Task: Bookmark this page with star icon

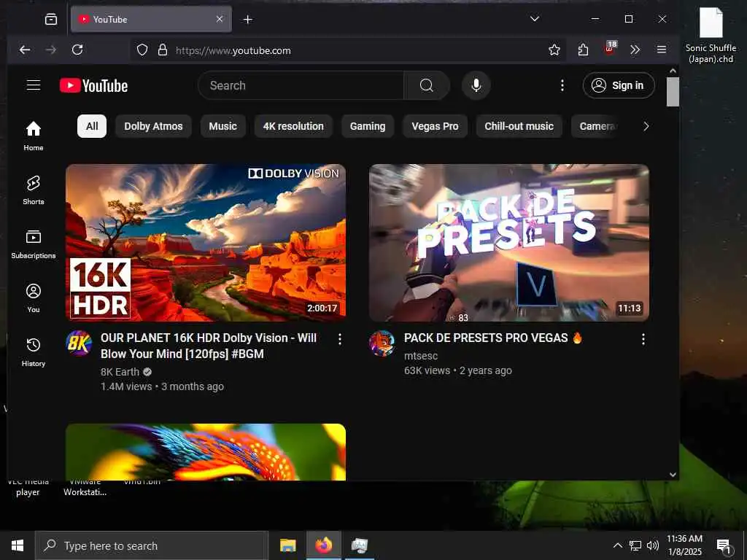Action: pyautogui.click(x=554, y=50)
